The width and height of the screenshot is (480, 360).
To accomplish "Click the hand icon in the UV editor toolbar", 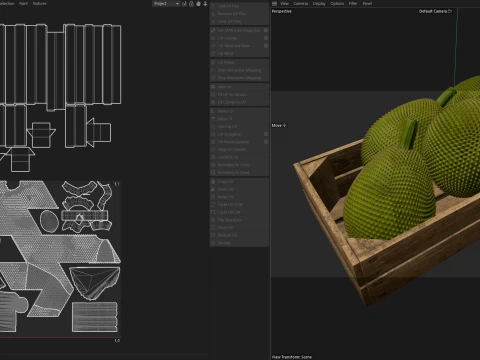I will tap(198, 4).
